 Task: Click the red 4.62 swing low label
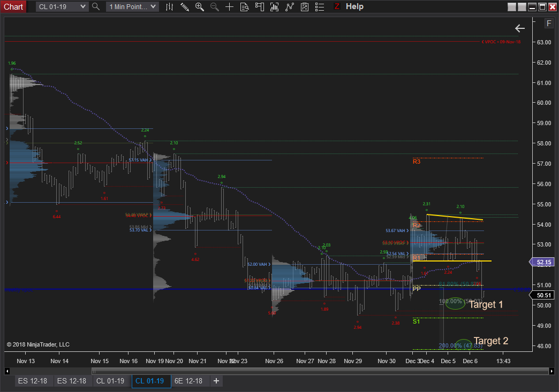point(195,259)
